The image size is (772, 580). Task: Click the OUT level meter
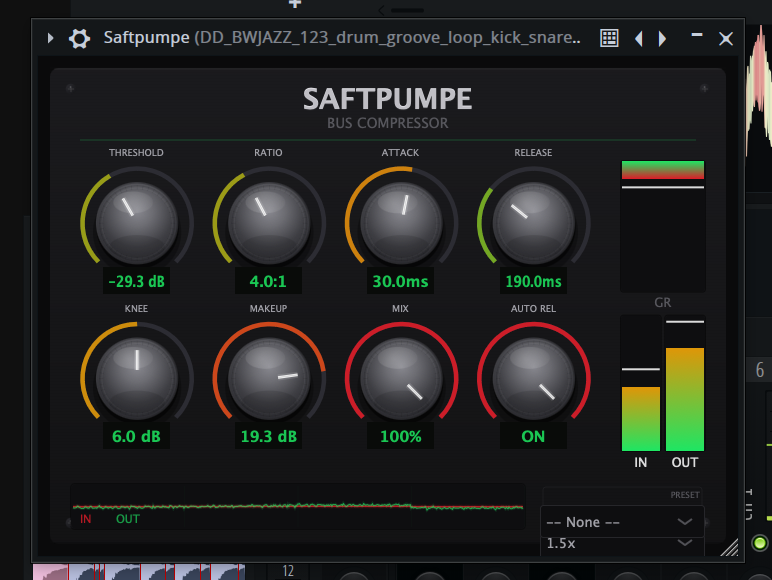tap(685, 383)
